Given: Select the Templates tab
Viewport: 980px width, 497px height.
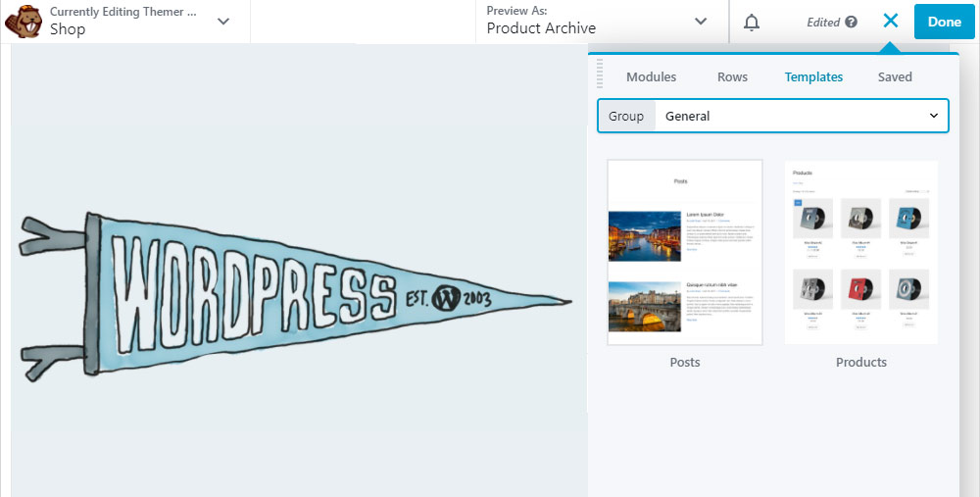Looking at the screenshot, I should (813, 76).
